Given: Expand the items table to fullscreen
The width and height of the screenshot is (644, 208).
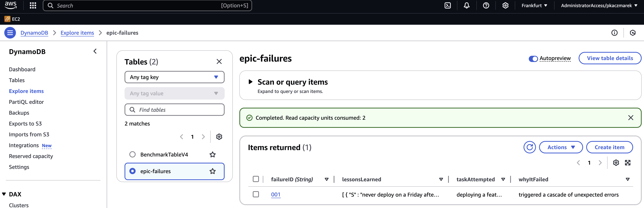Looking at the screenshot, I should [x=628, y=163].
